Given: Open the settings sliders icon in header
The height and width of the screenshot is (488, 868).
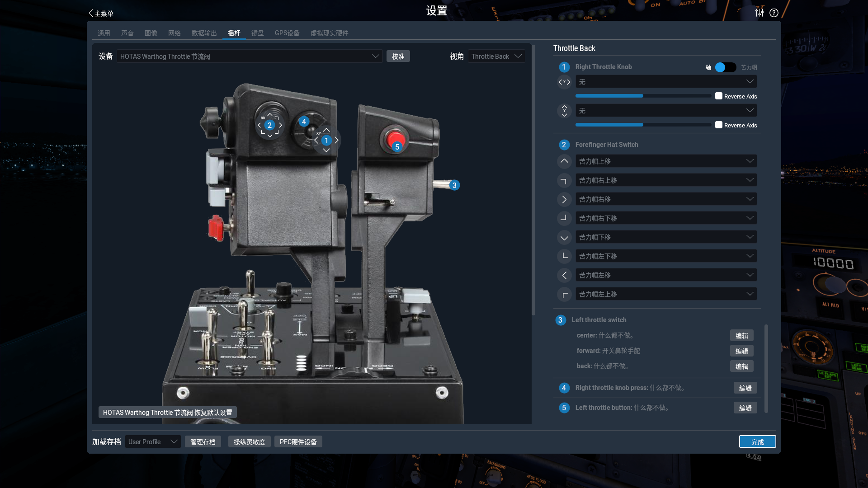Looking at the screenshot, I should coord(759,13).
